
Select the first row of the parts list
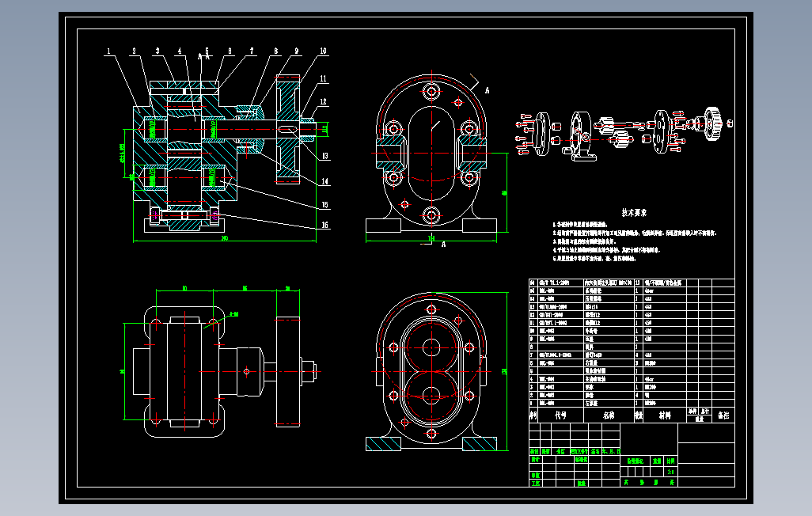632,403
